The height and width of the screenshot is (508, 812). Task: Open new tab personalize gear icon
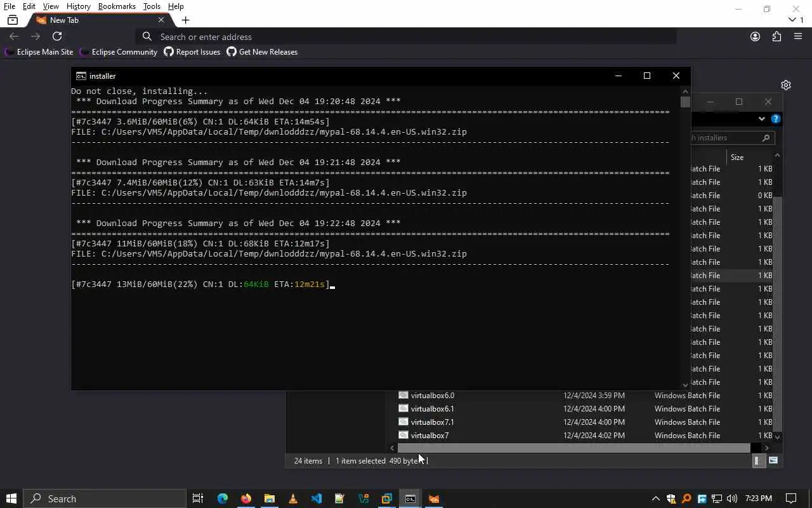(x=786, y=85)
